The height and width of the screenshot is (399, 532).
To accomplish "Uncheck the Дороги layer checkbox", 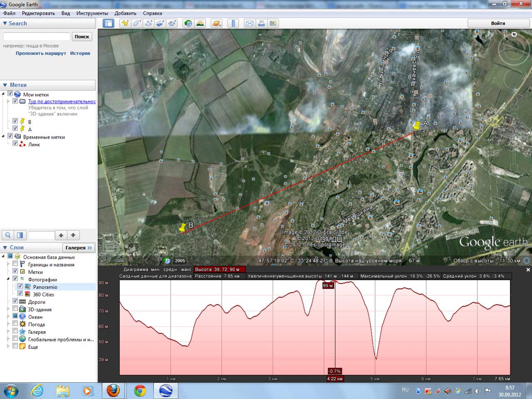I will coord(15,301).
